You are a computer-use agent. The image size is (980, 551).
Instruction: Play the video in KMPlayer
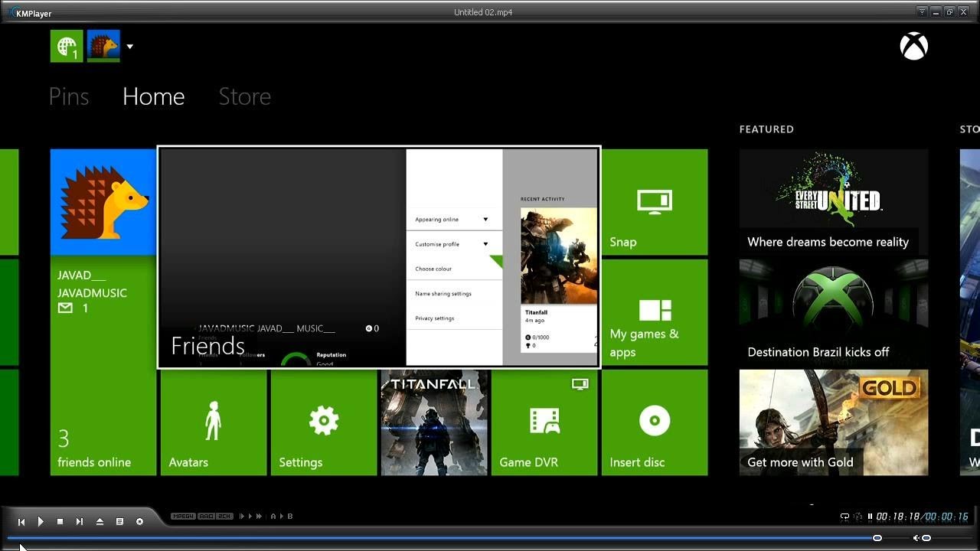click(41, 522)
